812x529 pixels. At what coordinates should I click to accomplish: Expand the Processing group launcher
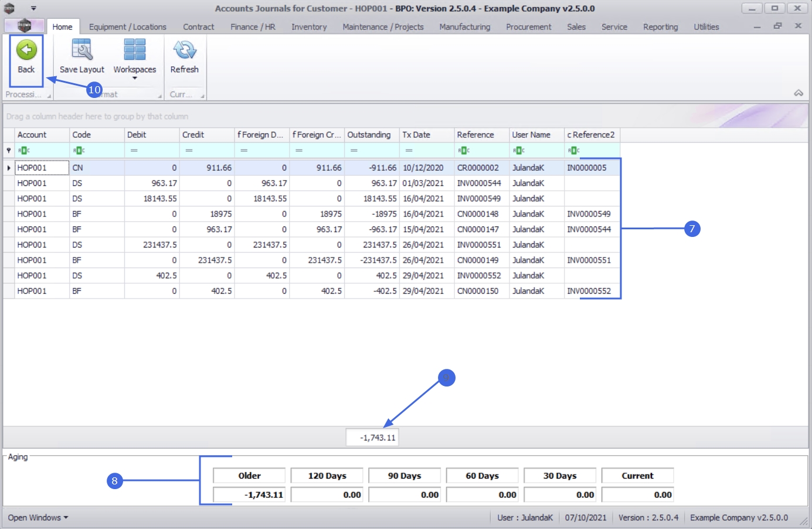(x=49, y=96)
